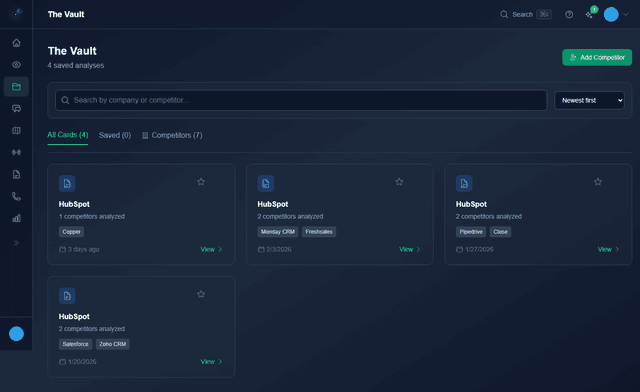
Task: Open the Newest first sort dropdown
Action: pos(589,100)
